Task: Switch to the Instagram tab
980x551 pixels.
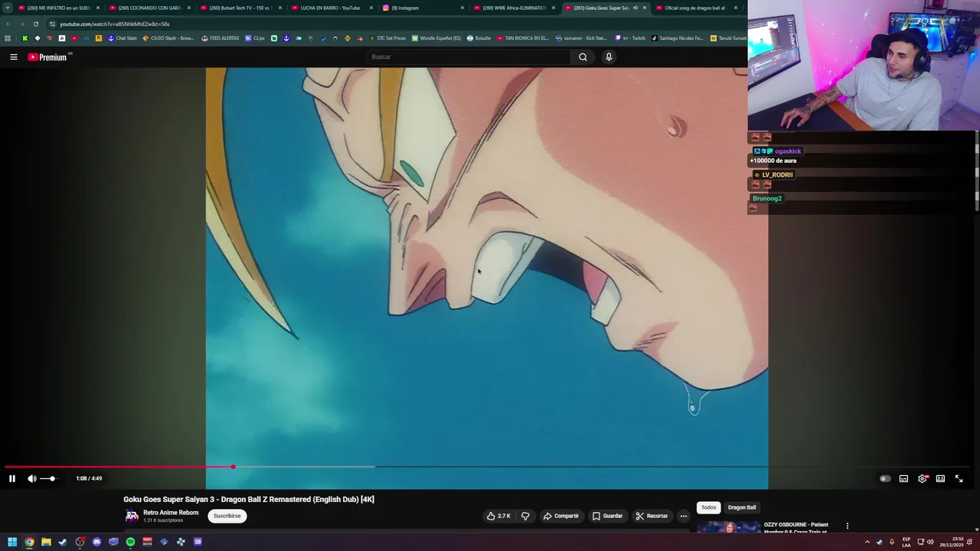Action: [423, 8]
